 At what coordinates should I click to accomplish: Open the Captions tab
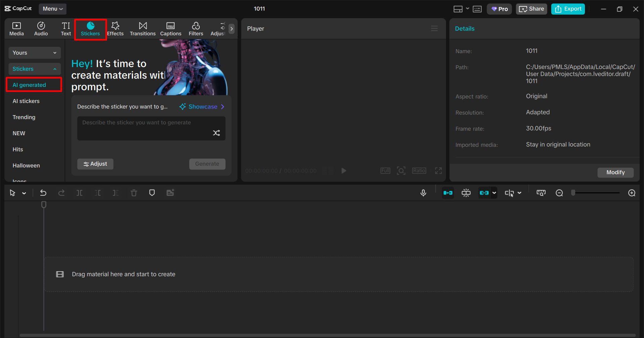coord(170,29)
